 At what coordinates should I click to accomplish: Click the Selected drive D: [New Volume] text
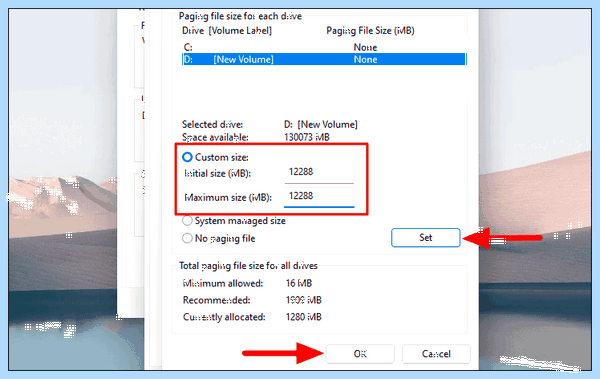(321, 124)
